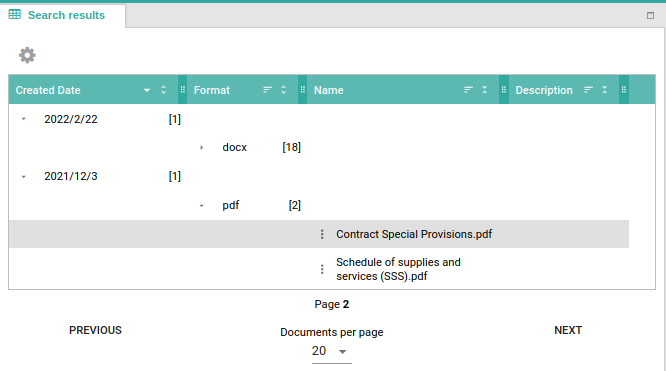Click the [2] count beside pdf
The width and height of the screenshot is (666, 371).
[295, 206]
